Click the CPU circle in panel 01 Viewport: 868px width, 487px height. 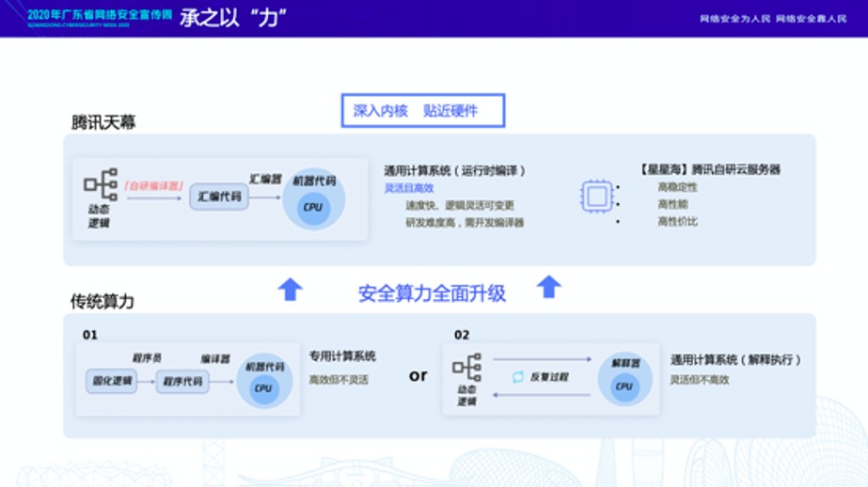click(263, 388)
